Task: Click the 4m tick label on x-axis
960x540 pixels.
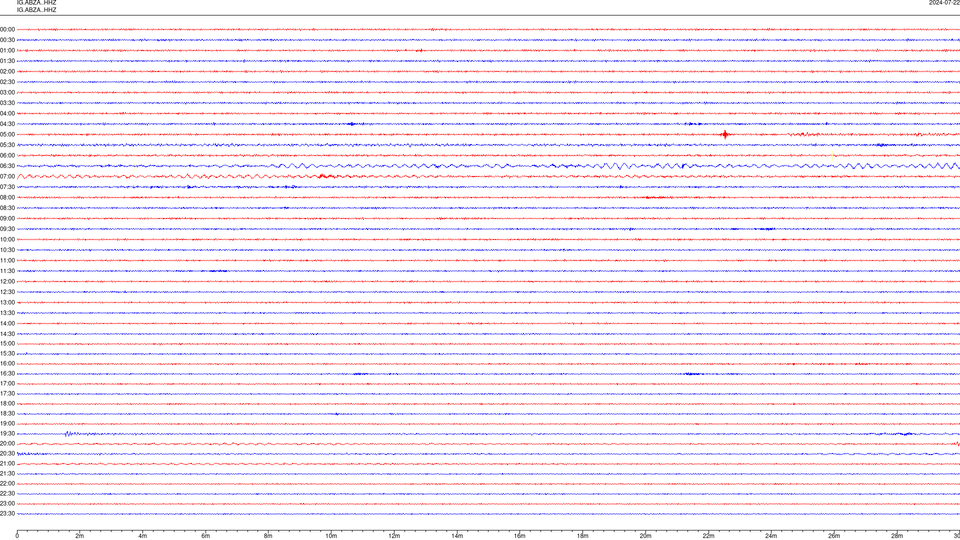Action: pos(143,536)
